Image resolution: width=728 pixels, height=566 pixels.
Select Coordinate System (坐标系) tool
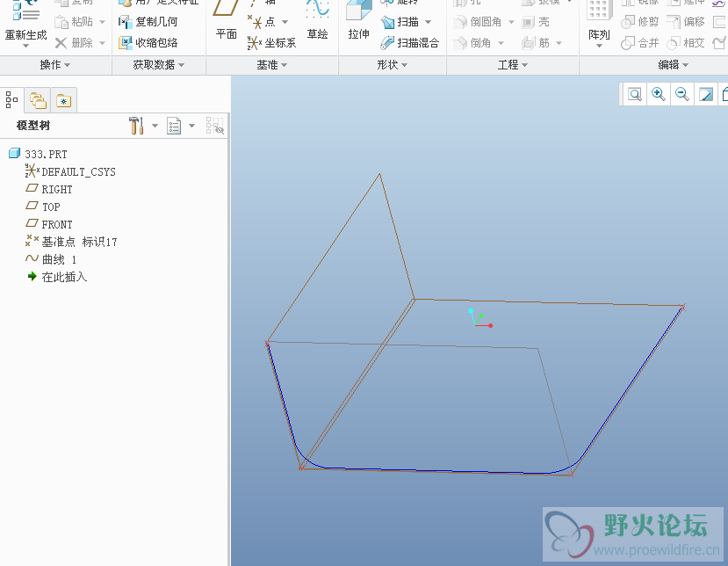point(272,43)
